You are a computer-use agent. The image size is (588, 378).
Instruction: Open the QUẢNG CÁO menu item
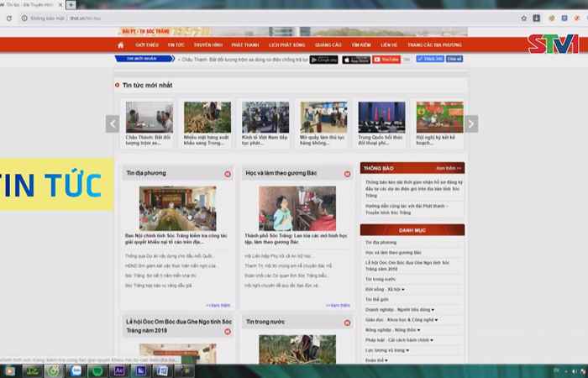coord(328,45)
